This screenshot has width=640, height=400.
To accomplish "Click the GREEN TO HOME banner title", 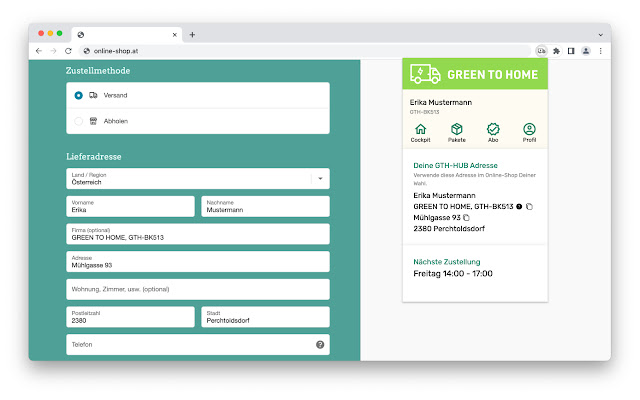I will coord(493,75).
